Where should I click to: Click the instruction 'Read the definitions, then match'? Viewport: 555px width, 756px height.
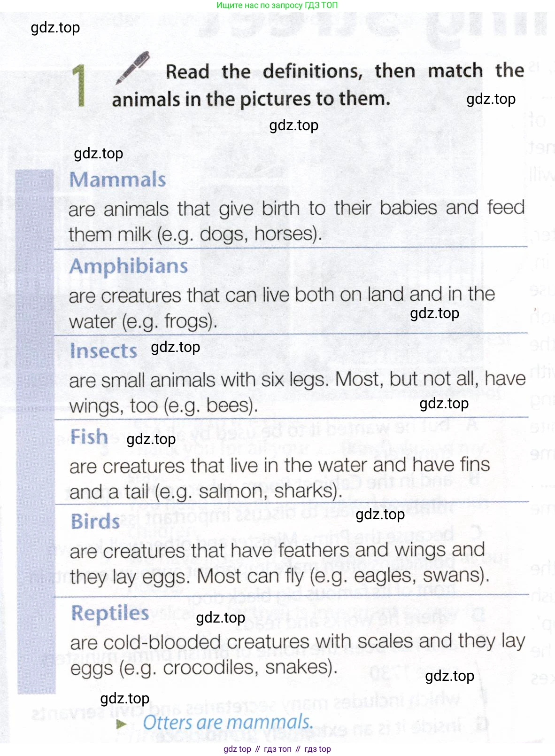coord(324,71)
